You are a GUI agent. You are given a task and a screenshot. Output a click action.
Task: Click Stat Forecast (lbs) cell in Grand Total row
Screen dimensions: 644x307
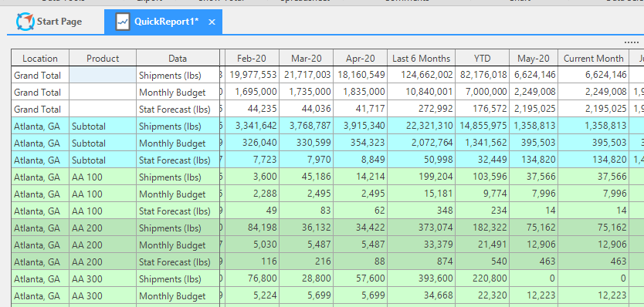[x=178, y=110]
